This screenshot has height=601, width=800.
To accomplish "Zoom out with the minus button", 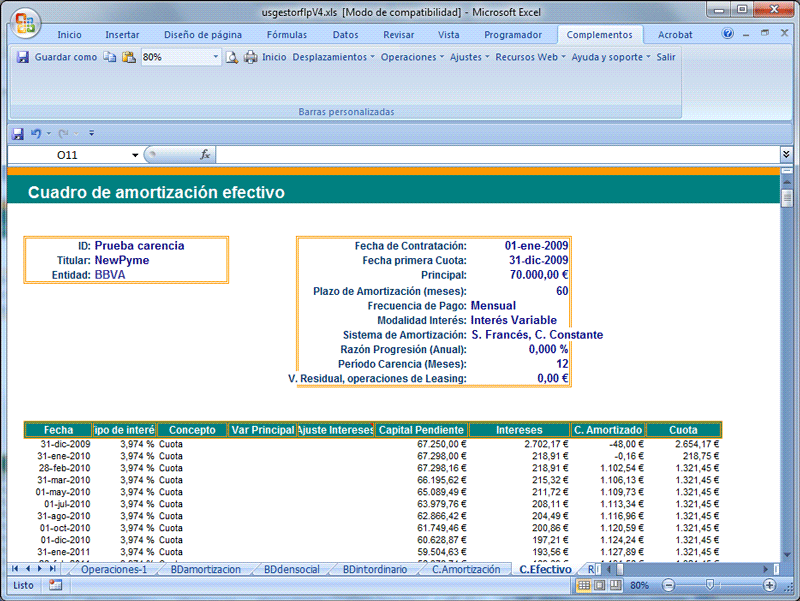I will click(668, 585).
